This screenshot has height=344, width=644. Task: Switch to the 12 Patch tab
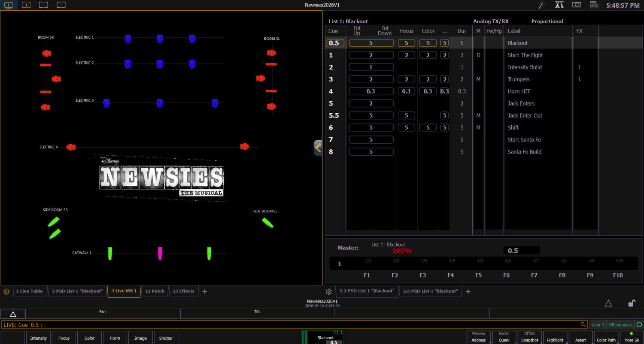pos(155,291)
